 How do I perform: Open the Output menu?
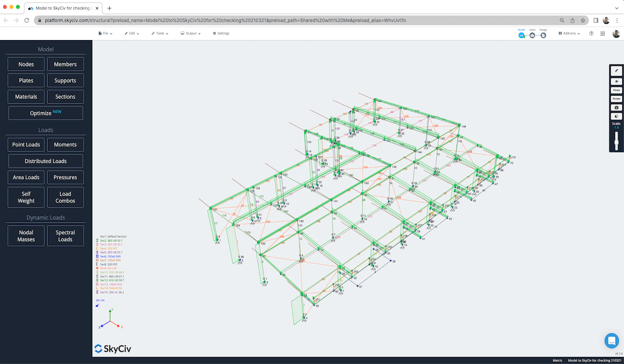pos(190,33)
